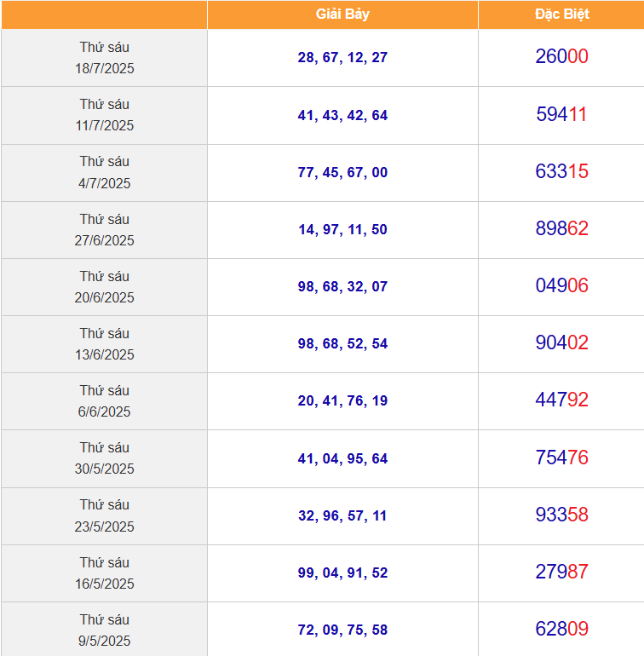Image resolution: width=644 pixels, height=656 pixels.
Task: Click Giải Bảy numbers 98, 68, 52, 54
Action: point(342,343)
